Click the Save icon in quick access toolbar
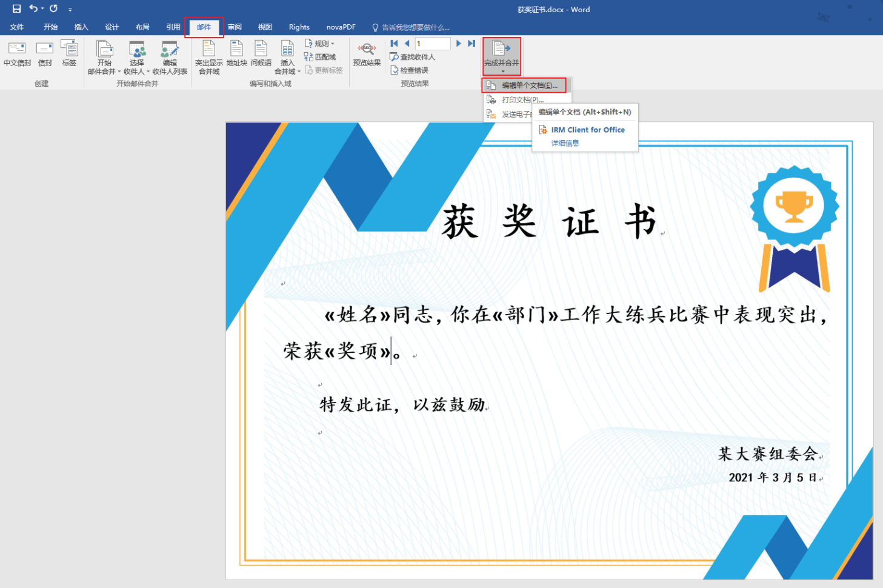Screen dimensions: 883x588 tap(16, 8)
